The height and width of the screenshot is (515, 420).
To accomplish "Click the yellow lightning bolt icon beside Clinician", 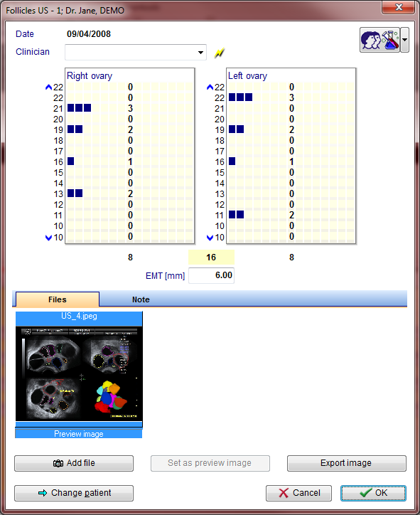I will point(219,53).
